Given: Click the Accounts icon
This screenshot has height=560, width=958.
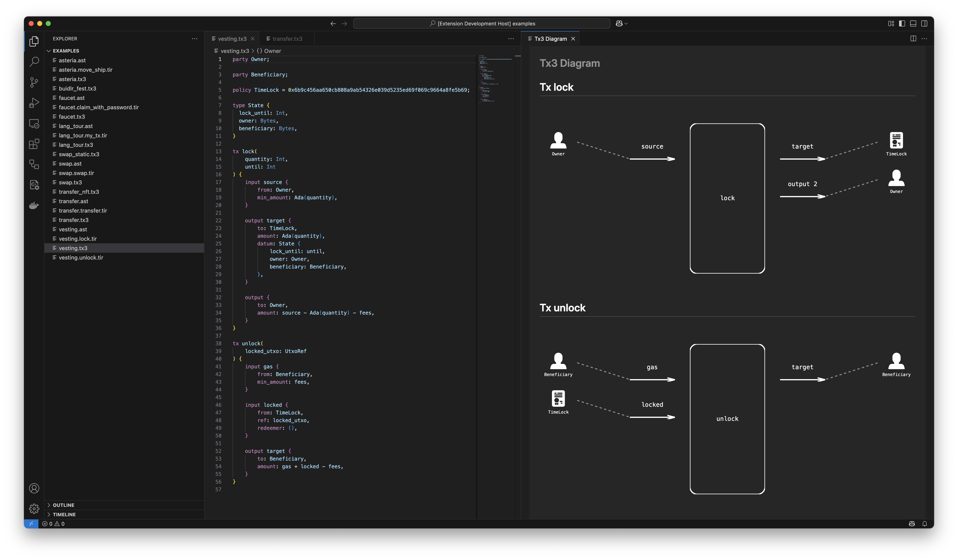Looking at the screenshot, I should click(34, 488).
